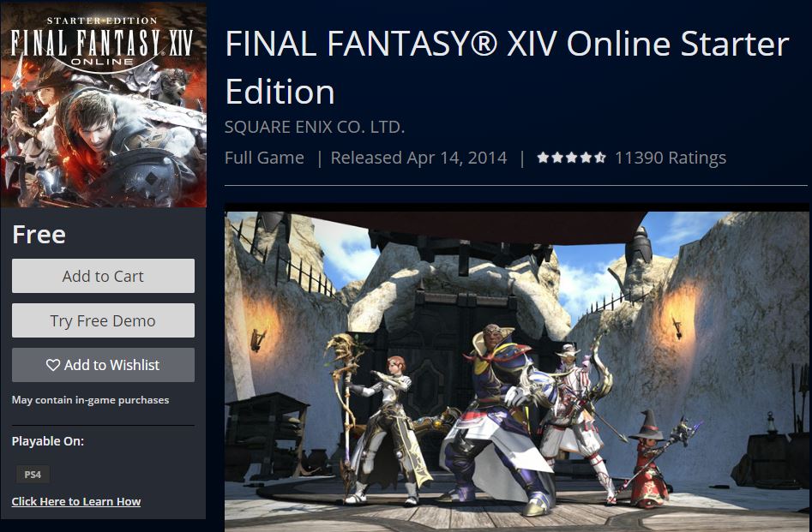Click the in-game purchases notice

pyautogui.click(x=90, y=400)
